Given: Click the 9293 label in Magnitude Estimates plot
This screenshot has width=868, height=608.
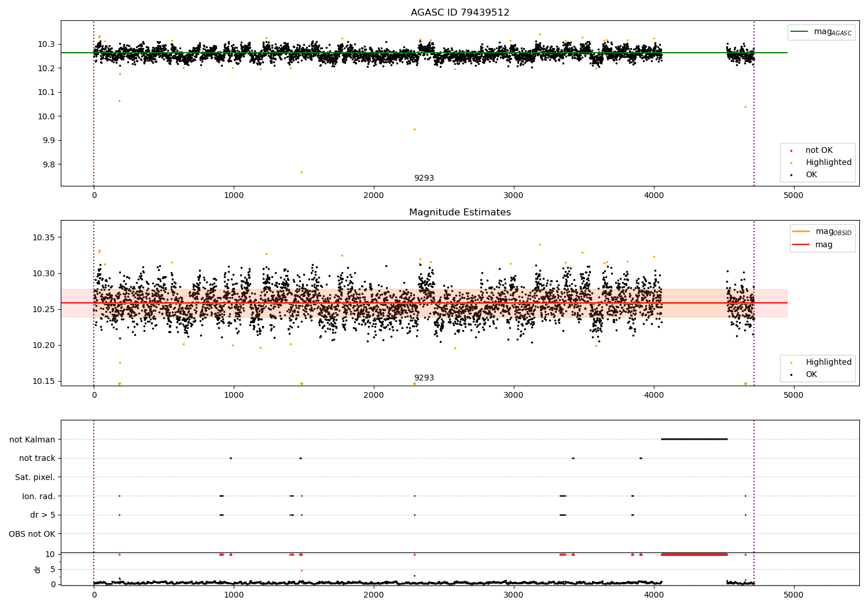Looking at the screenshot, I should [424, 378].
